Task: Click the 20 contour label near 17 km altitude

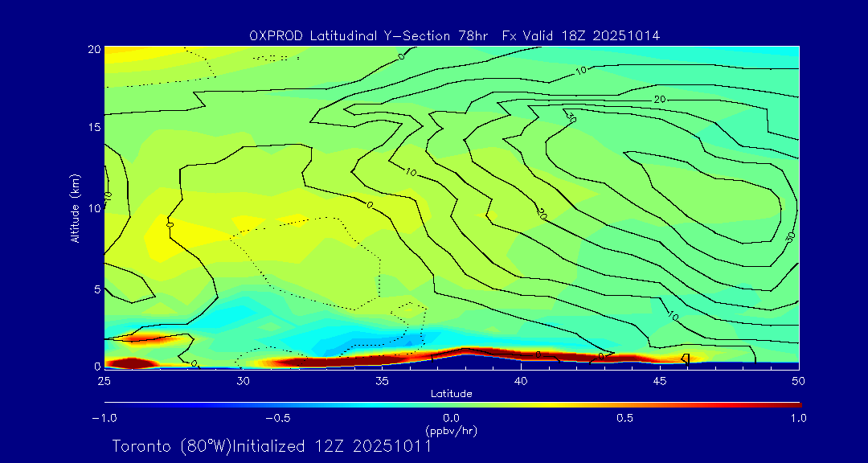Action: [x=661, y=99]
